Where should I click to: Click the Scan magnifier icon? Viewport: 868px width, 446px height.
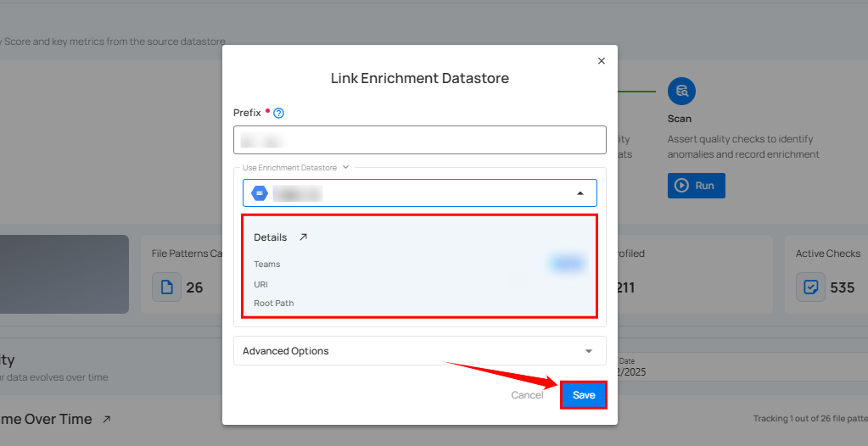[681, 92]
